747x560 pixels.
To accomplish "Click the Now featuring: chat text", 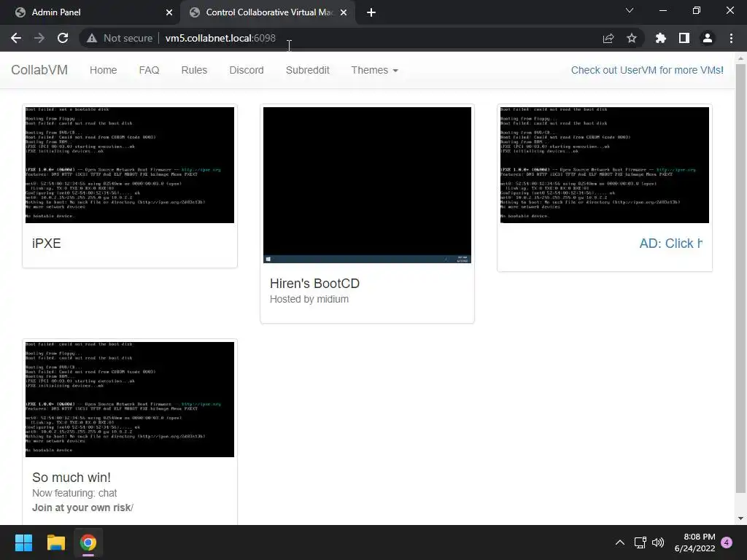I will tap(74, 493).
